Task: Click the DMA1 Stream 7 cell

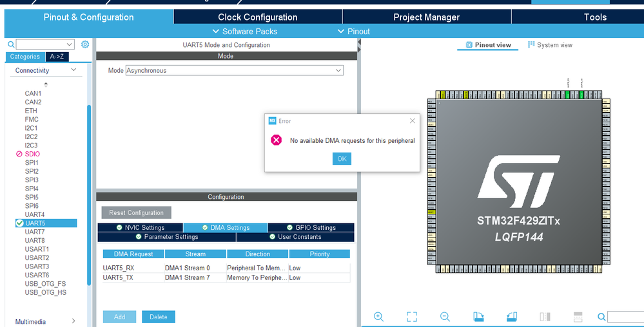Action: point(195,278)
